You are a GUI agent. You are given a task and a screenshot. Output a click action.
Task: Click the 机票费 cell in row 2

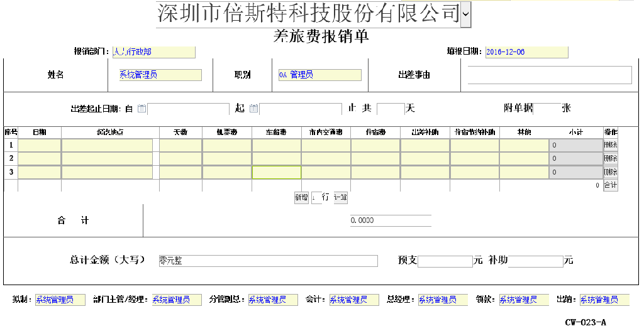pos(227,159)
